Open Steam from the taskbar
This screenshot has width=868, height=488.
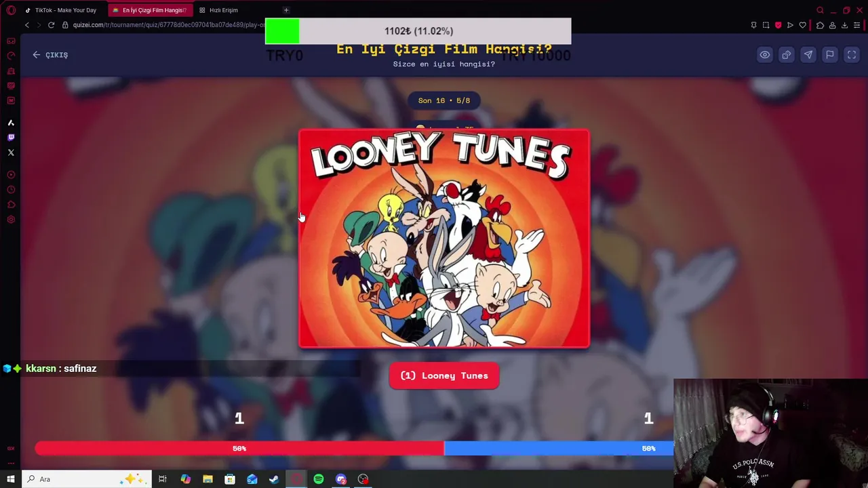pyautogui.click(x=274, y=479)
